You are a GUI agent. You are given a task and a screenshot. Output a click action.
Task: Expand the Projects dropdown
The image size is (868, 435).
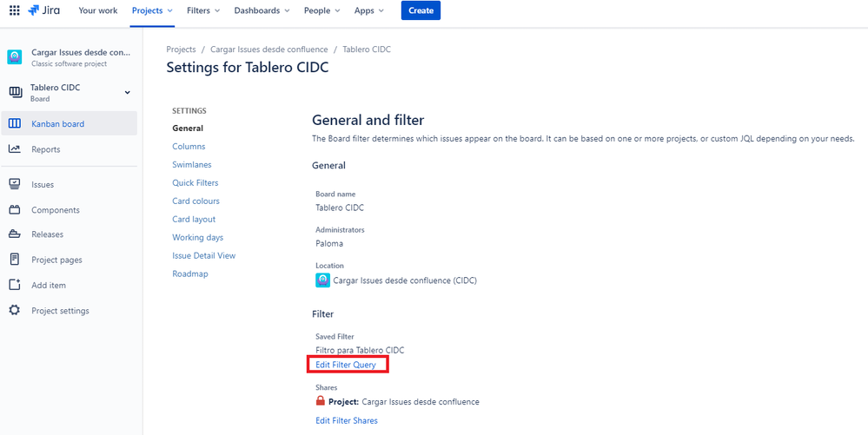click(152, 10)
